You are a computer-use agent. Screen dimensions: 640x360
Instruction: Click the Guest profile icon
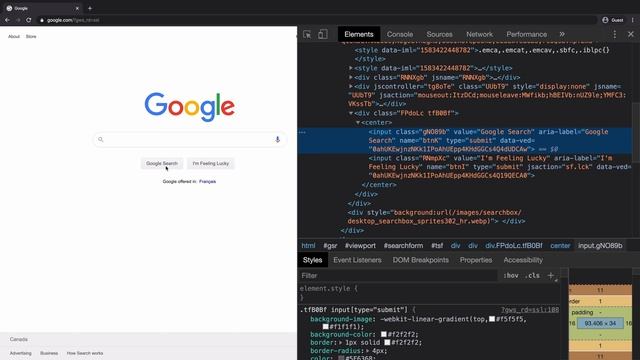pos(605,20)
